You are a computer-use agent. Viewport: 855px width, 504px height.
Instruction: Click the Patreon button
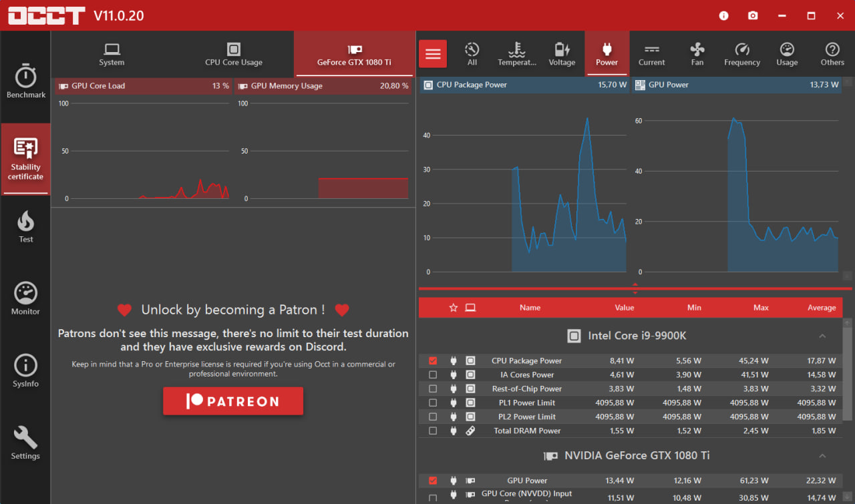(x=233, y=401)
